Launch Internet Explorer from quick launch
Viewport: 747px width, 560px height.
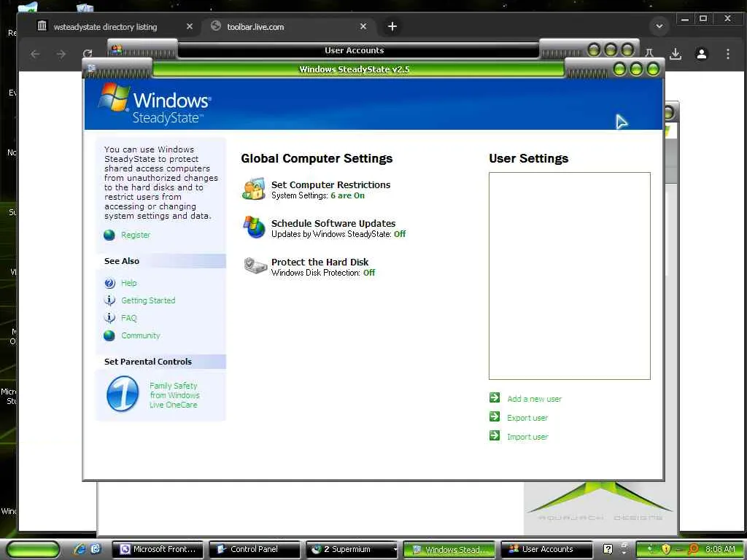pos(80,550)
